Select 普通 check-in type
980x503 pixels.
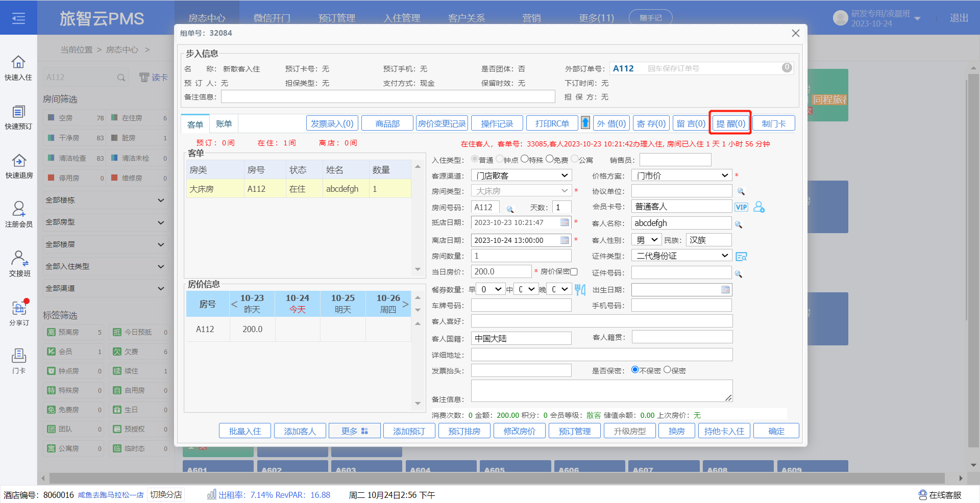pos(475,159)
